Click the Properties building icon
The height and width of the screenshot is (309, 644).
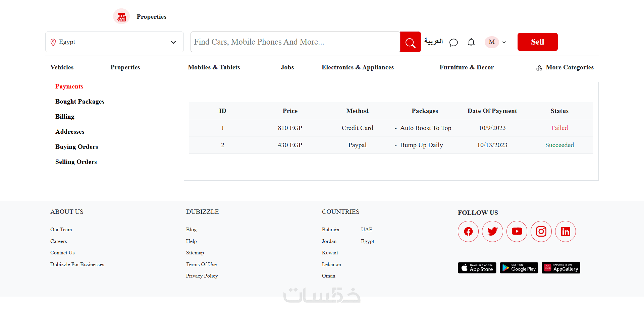[121, 16]
